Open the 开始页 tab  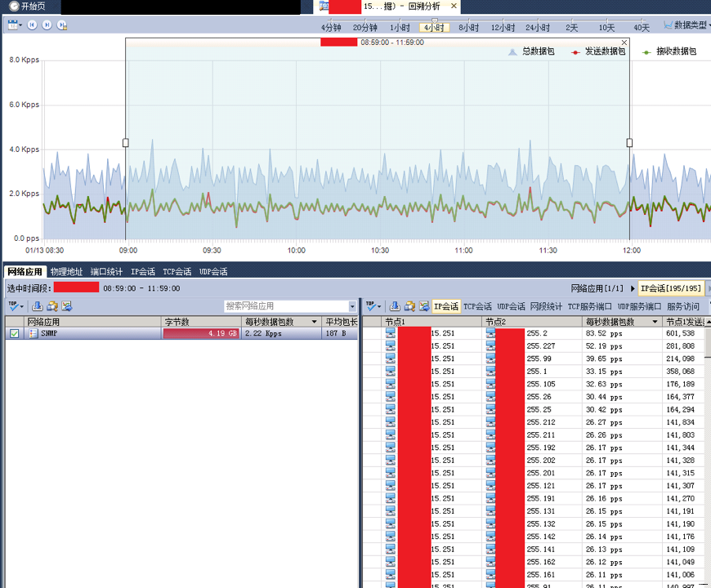click(28, 7)
